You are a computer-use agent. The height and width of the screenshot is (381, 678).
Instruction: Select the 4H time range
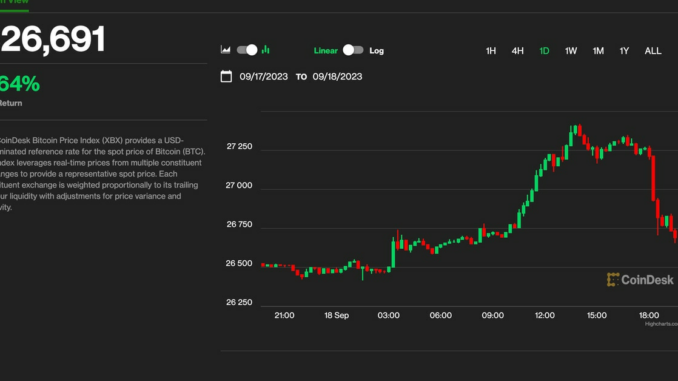518,51
